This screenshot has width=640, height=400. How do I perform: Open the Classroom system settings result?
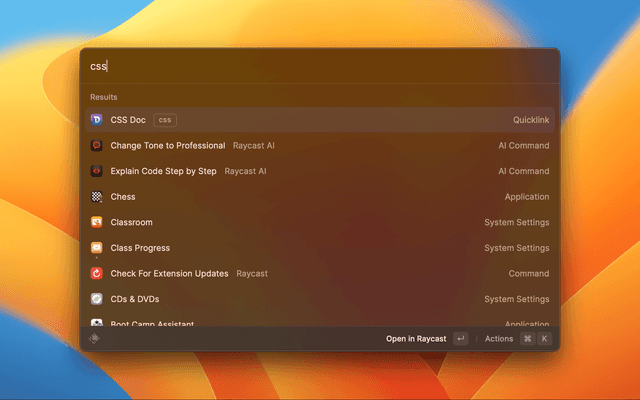(320, 222)
